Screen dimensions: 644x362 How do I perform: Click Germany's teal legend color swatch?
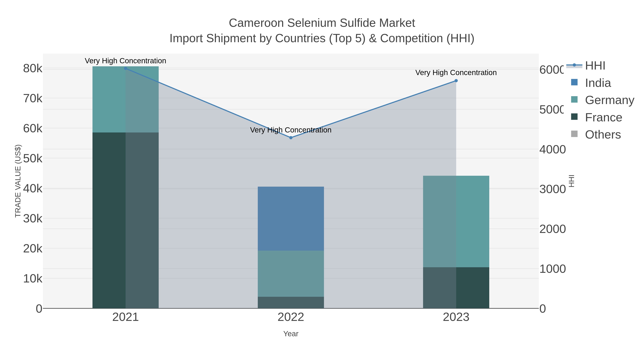tap(574, 99)
